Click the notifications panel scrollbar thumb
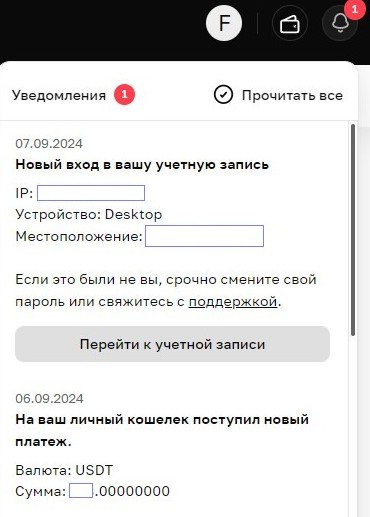Screen dimensions: 370x517 coord(353,230)
